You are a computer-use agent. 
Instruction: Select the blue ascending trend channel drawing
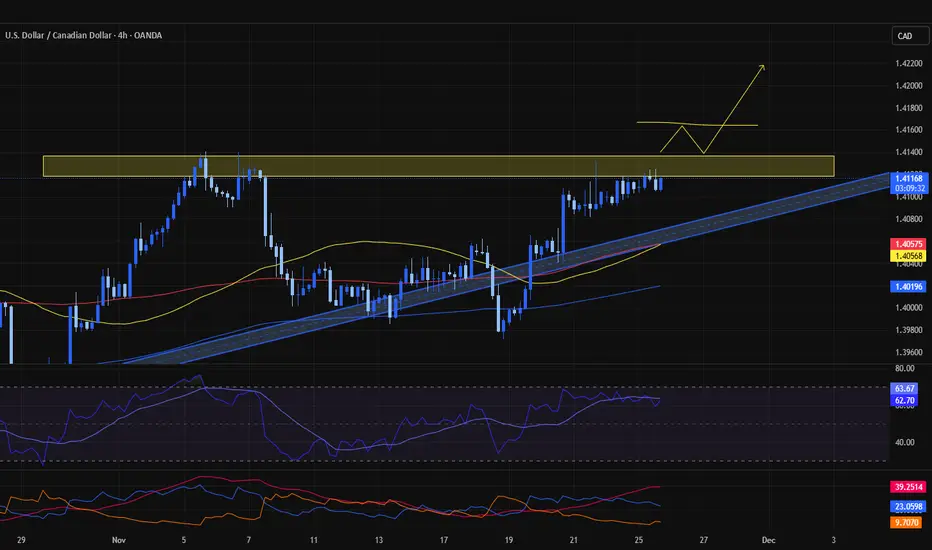505,272
